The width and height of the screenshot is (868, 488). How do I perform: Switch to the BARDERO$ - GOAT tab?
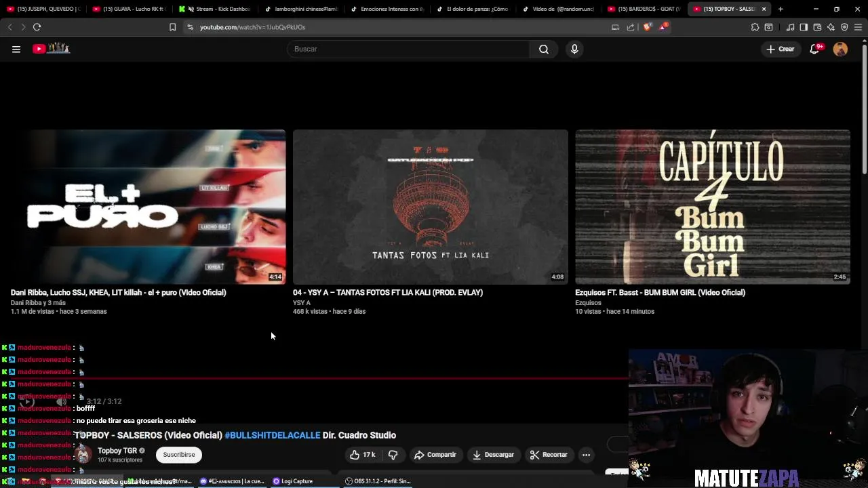pyautogui.click(x=644, y=9)
